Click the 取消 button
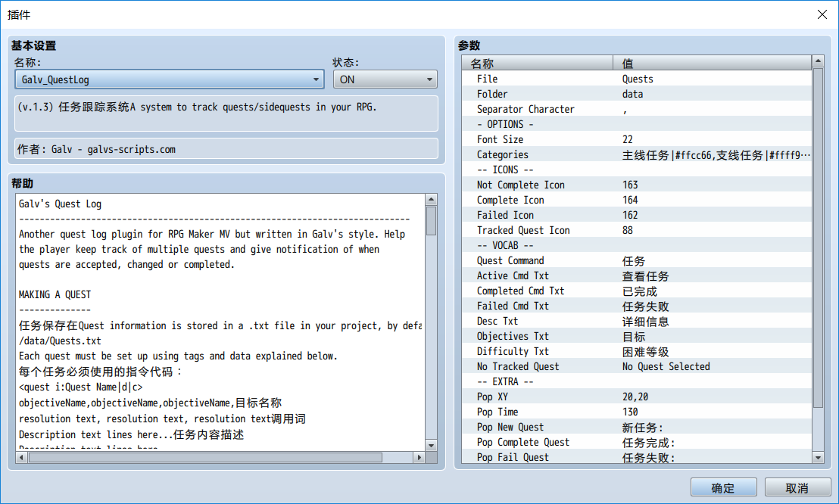The image size is (839, 504). [x=797, y=487]
